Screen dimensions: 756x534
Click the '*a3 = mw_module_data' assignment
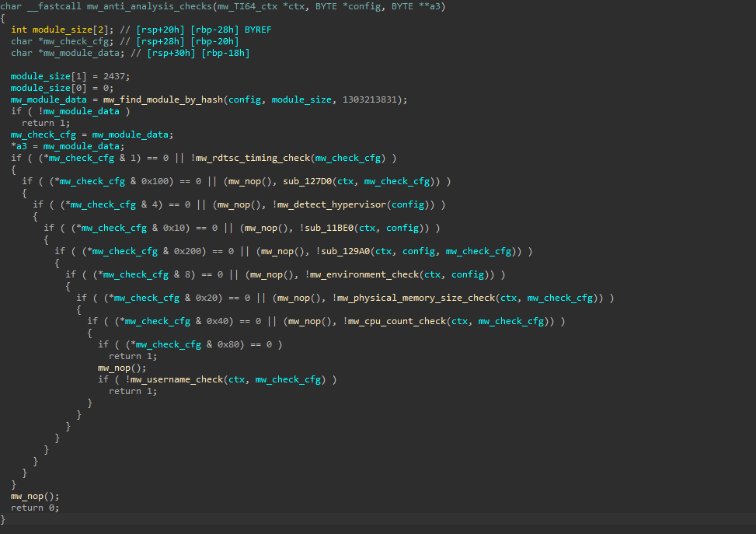tap(68, 146)
